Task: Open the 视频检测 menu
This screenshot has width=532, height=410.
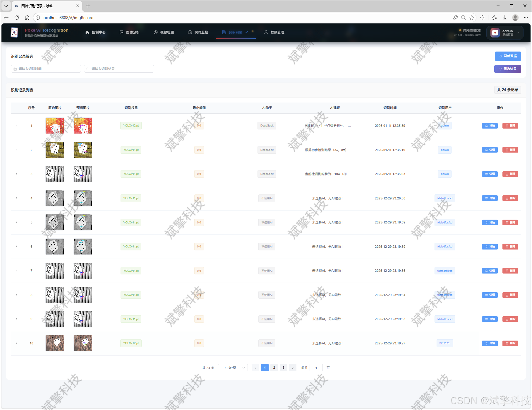Action: pos(164,32)
